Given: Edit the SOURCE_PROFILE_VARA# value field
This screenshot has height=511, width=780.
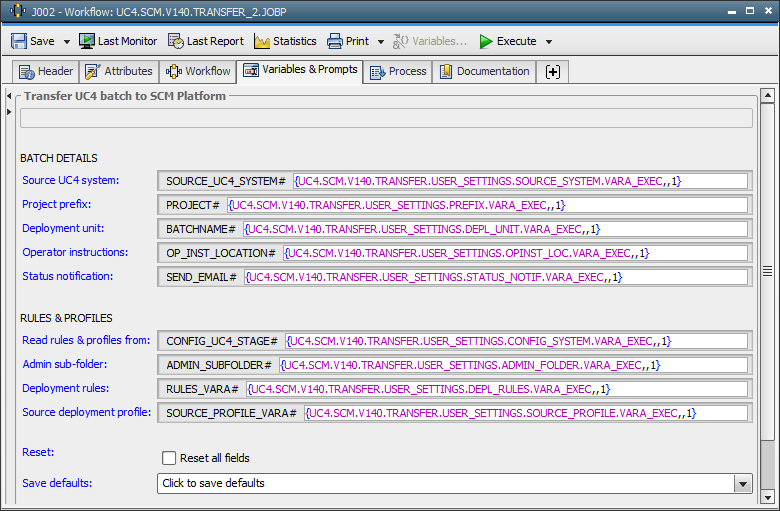Looking at the screenshot, I should click(526, 413).
